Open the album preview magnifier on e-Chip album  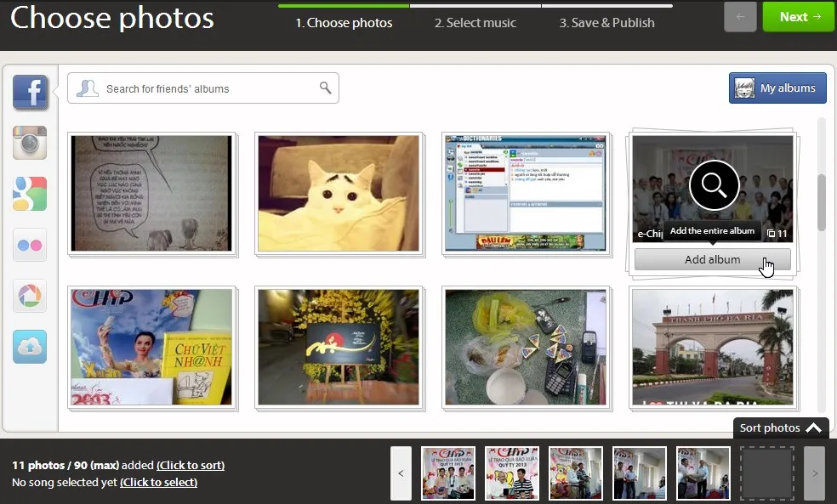(x=713, y=185)
